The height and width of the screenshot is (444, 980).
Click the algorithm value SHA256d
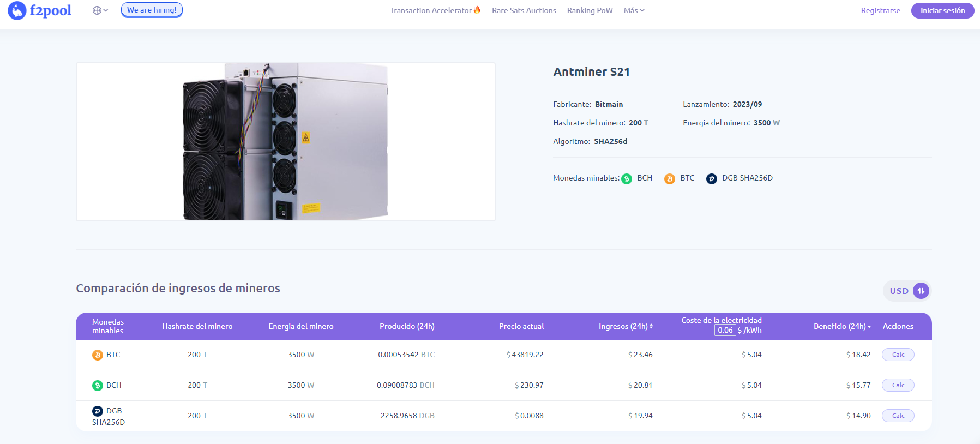point(610,141)
